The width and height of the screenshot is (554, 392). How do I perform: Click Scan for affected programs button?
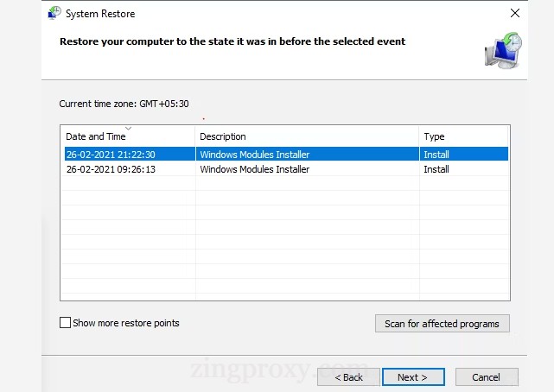(442, 324)
